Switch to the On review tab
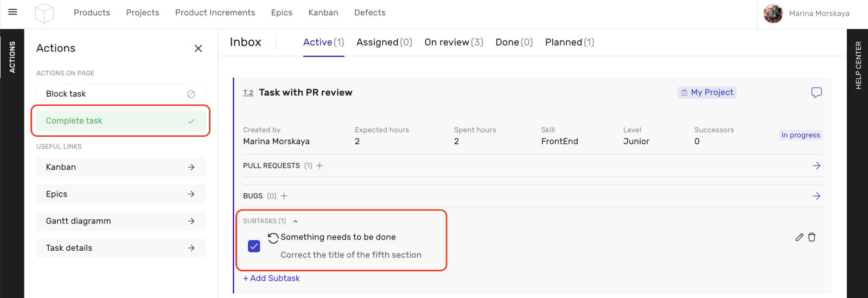Screen dimensions: 868x298 453,42
